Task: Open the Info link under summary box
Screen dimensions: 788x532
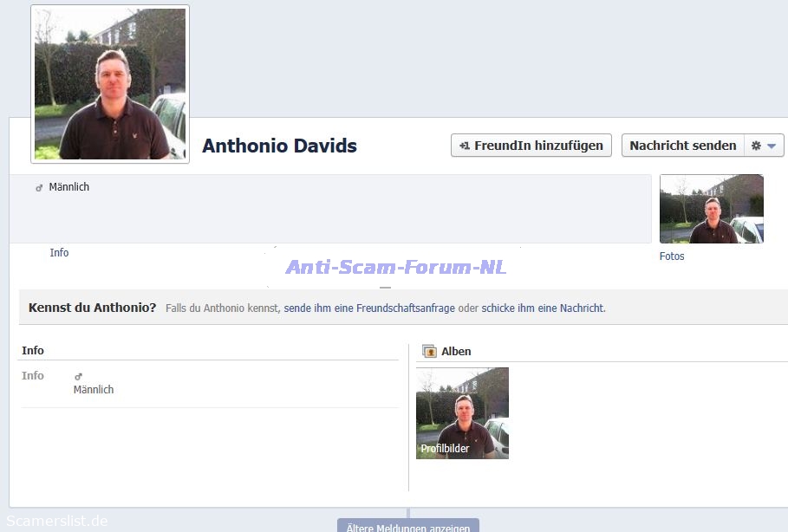Action: pos(59,253)
